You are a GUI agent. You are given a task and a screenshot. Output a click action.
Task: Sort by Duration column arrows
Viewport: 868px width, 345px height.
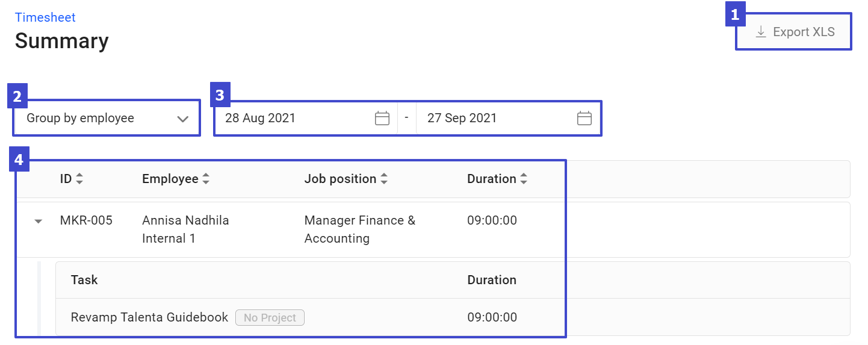tap(524, 179)
